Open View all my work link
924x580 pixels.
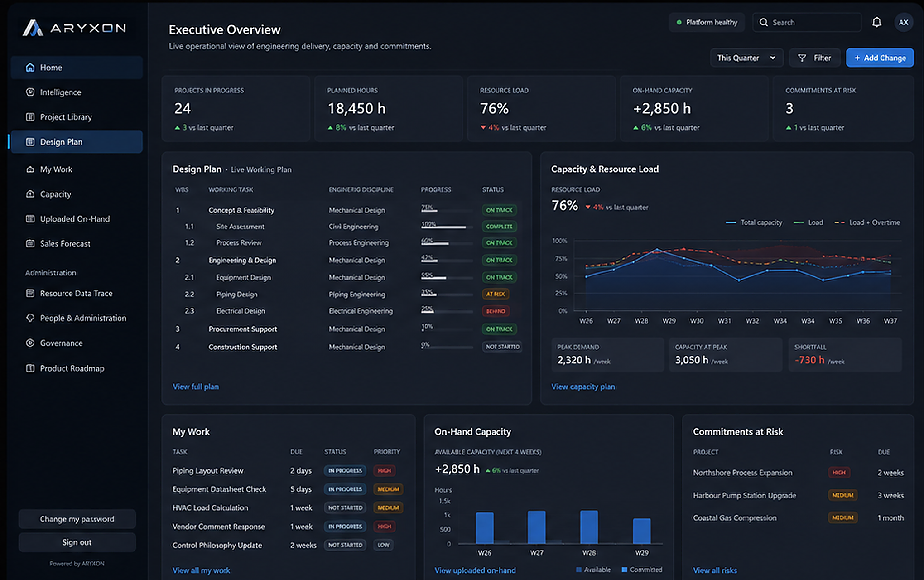point(201,570)
